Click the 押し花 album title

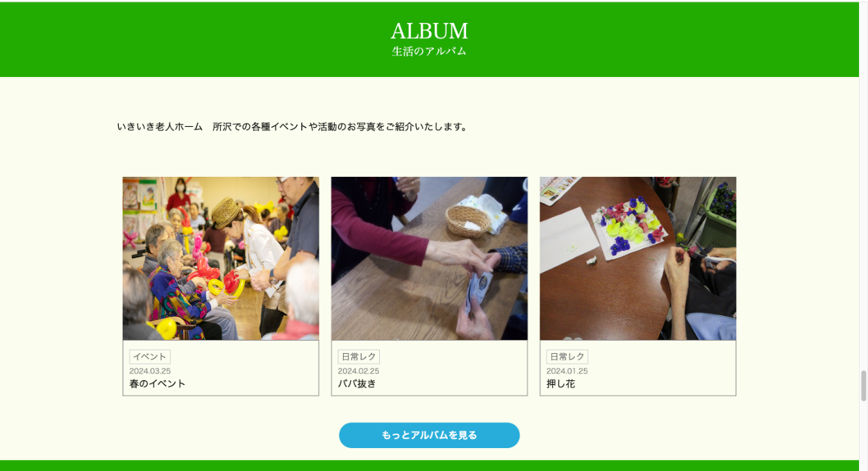[561, 384]
